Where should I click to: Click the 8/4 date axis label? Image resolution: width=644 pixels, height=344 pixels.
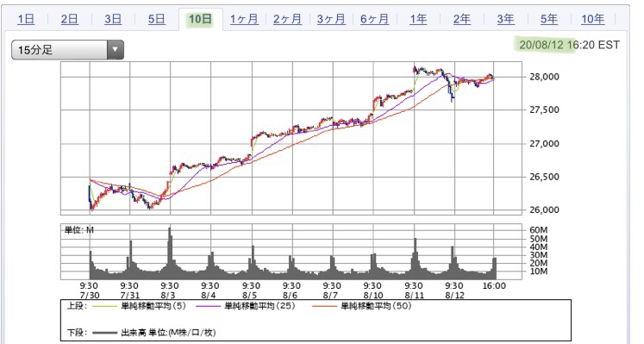(x=209, y=295)
